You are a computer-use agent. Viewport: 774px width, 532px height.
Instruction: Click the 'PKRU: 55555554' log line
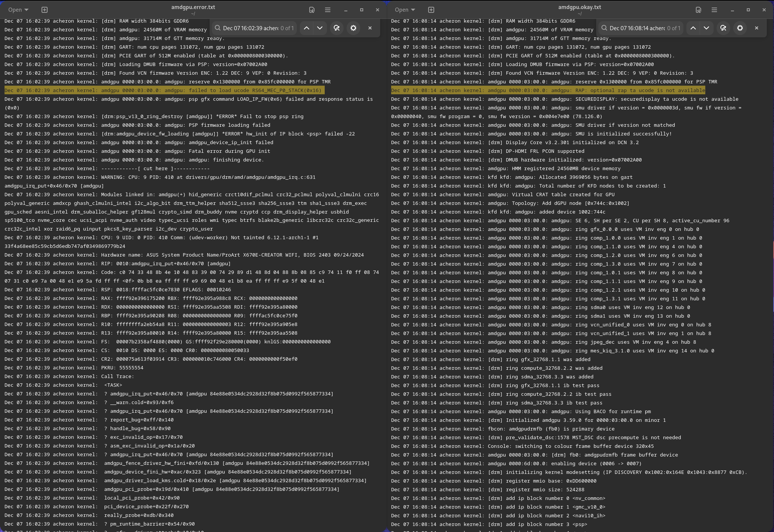pyautogui.click(x=74, y=368)
